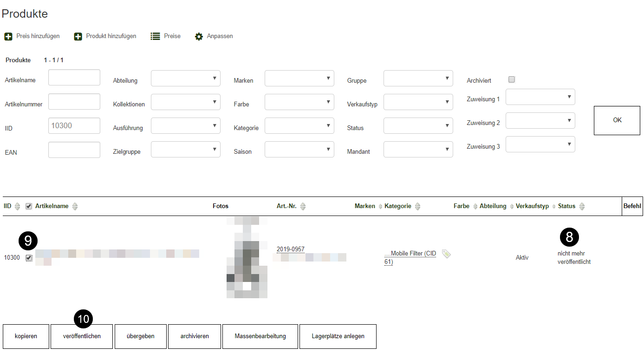Viewport: 644px width, 360px height.
Task: Toggle the select-all checkbox in table header
Action: click(x=29, y=206)
